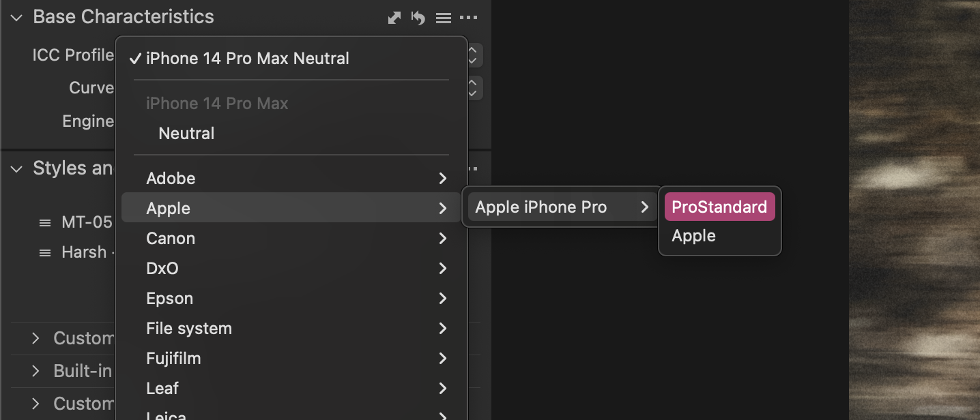Open the Base Characteristics presets list icon
The image size is (980, 420).
[444, 18]
